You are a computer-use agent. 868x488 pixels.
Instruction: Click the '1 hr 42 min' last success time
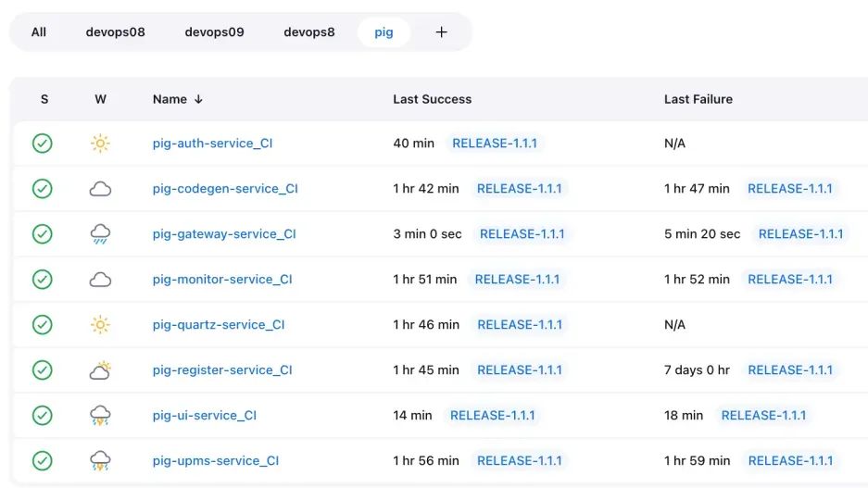point(426,189)
